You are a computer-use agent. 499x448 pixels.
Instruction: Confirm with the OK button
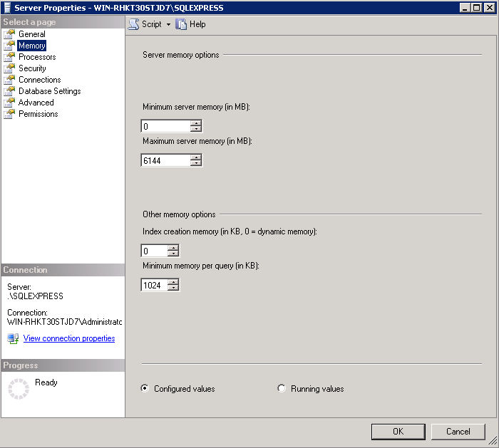398,432
